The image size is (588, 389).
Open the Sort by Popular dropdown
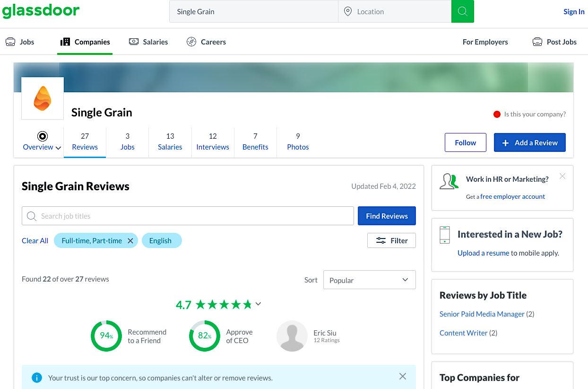369,280
